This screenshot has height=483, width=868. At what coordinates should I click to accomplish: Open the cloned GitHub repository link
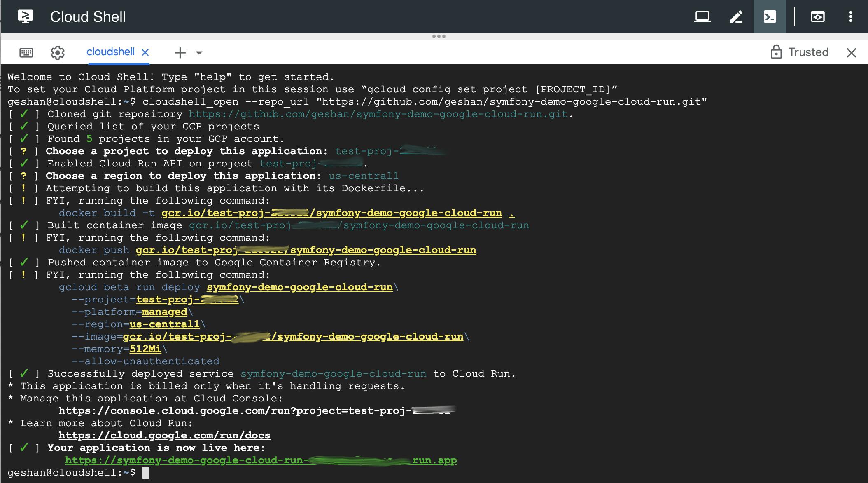click(x=378, y=114)
